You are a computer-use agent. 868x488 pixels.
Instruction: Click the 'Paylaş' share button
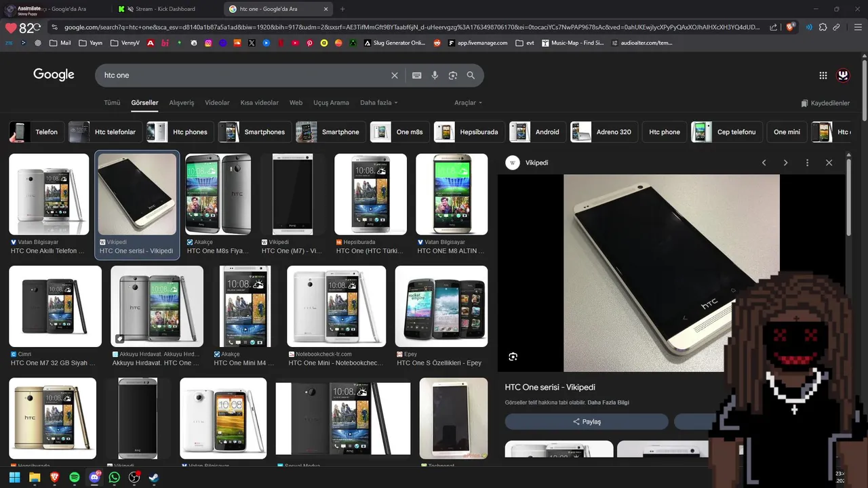pos(587,422)
